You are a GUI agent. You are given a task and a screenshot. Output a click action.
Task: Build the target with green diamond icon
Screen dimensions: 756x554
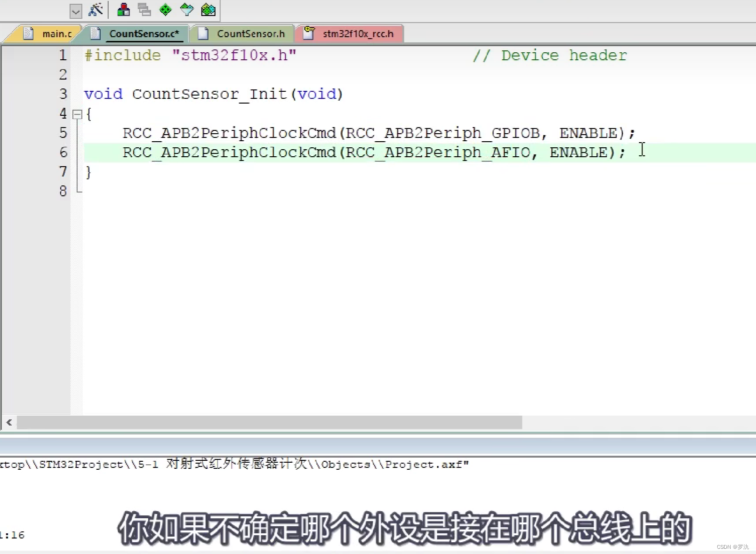(165, 10)
